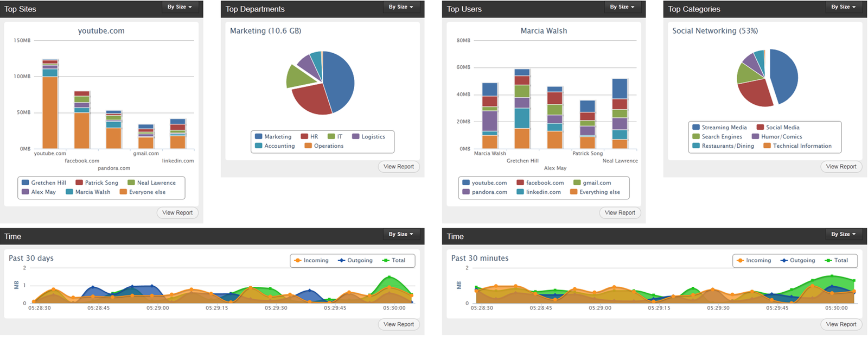Toggle Incoming series in Past 30 minutes legend
The height and width of the screenshot is (340, 868).
(x=754, y=261)
